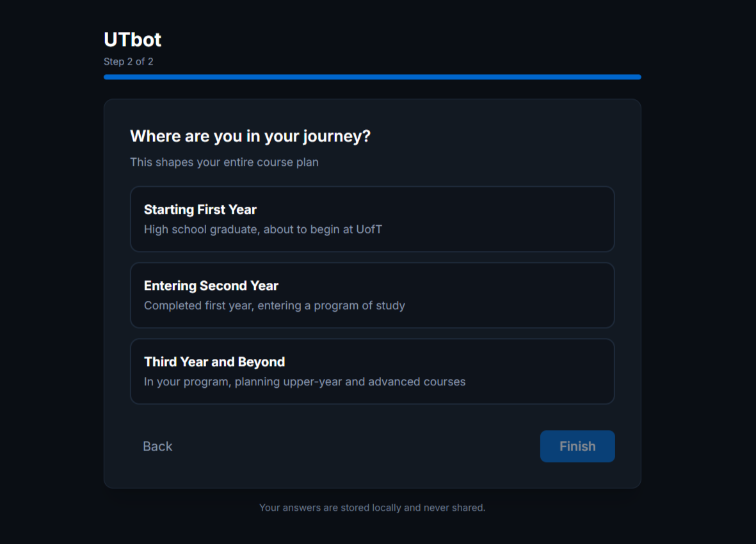Click the 'Third Year and Beyond' bold title
Image resolution: width=756 pixels, height=544 pixels.
pyautogui.click(x=214, y=362)
